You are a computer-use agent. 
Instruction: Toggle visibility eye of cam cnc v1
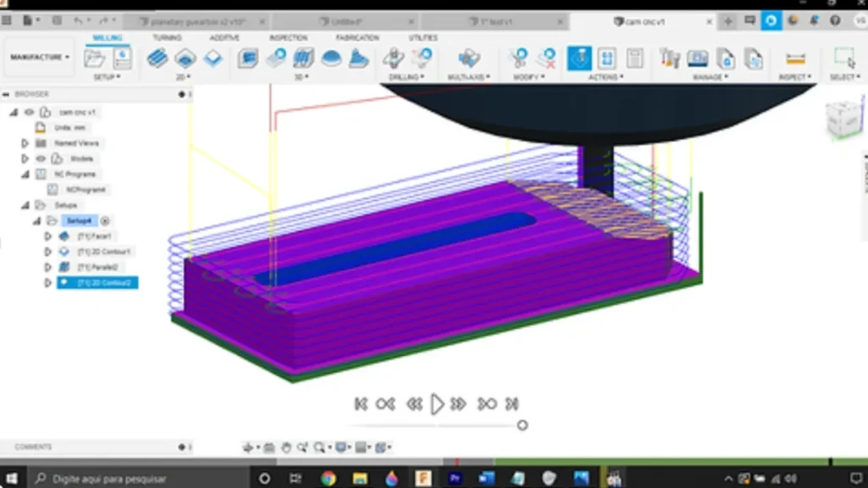tap(29, 112)
